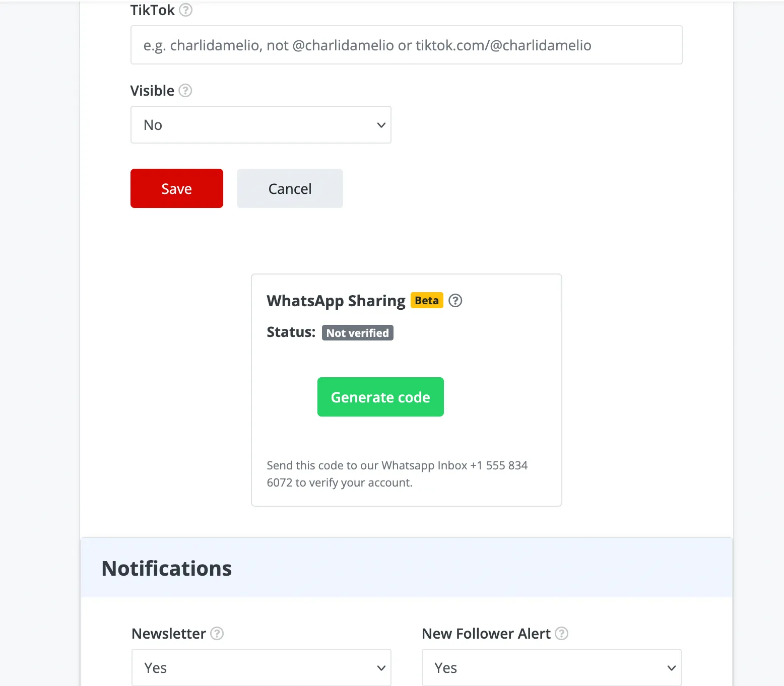This screenshot has width=784, height=686.
Task: Save the profile settings
Action: tap(176, 188)
